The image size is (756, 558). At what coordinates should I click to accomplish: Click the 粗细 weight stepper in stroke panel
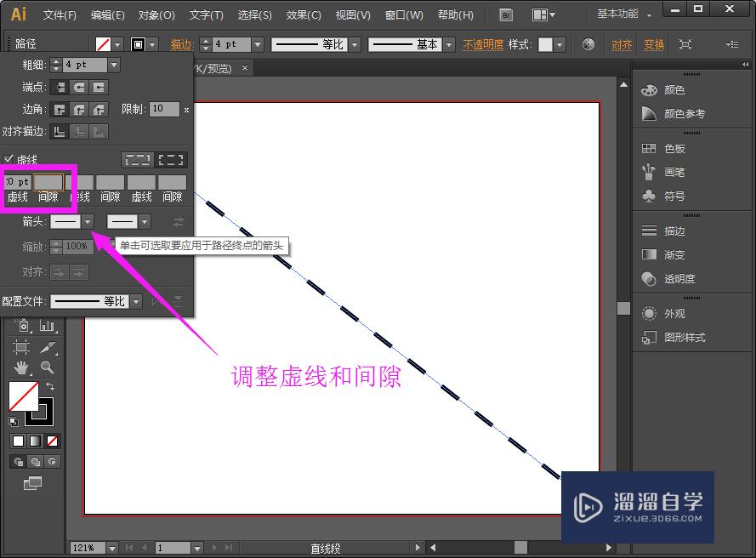(x=56, y=65)
